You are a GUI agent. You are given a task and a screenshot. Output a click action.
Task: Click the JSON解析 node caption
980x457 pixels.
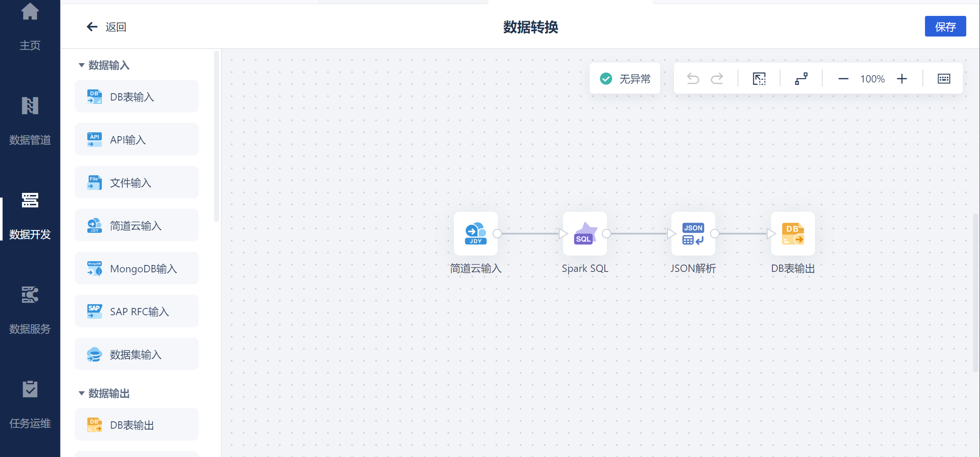coord(693,268)
